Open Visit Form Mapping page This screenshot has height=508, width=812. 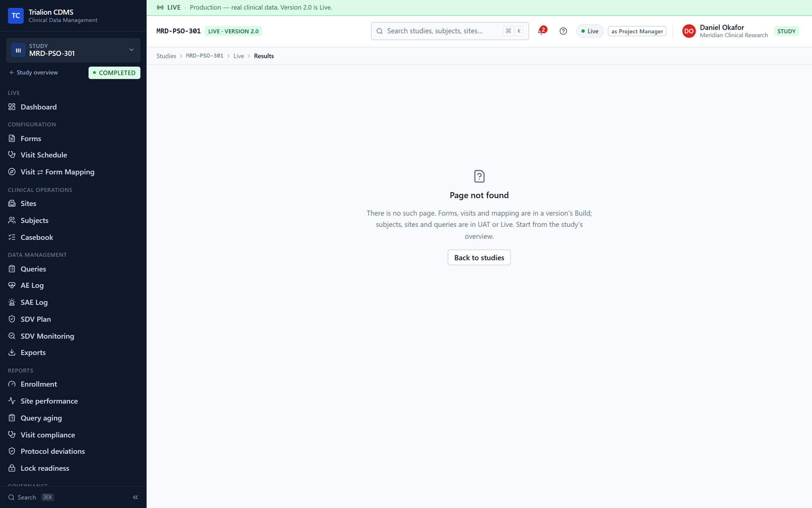[73, 172]
